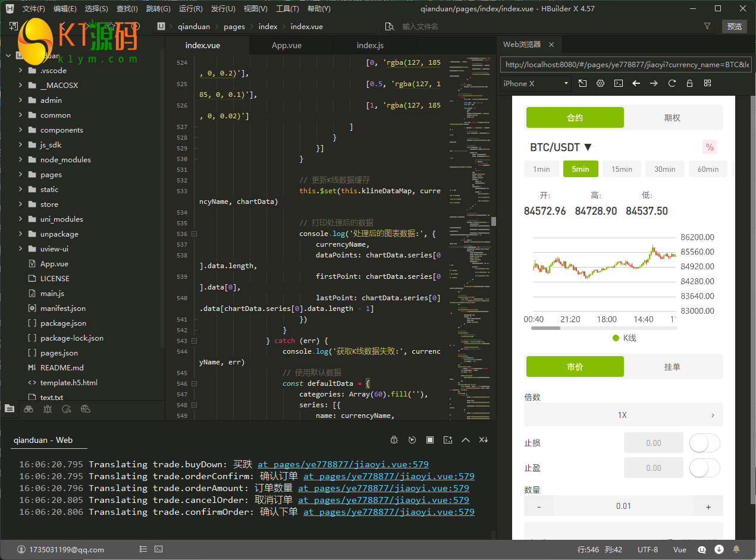Image resolution: width=756 pixels, height=560 pixels.
Task: Open the binoculars search panel icon
Action: (x=29, y=409)
